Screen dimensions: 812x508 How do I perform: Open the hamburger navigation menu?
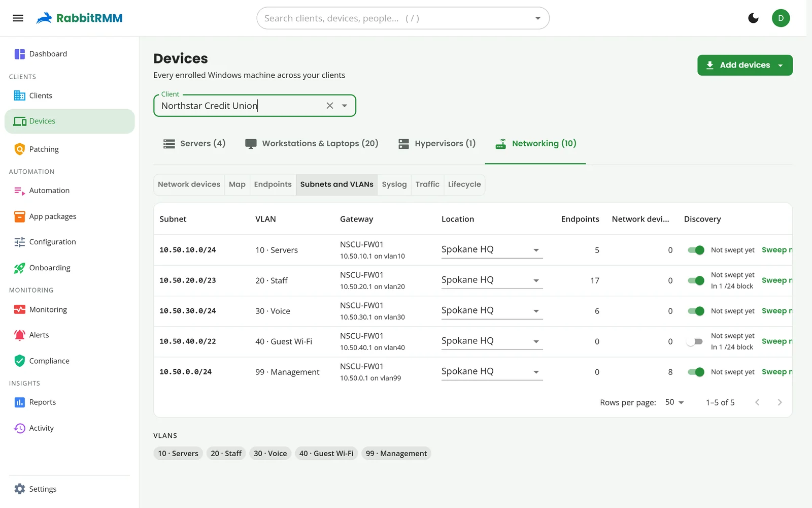click(18, 18)
